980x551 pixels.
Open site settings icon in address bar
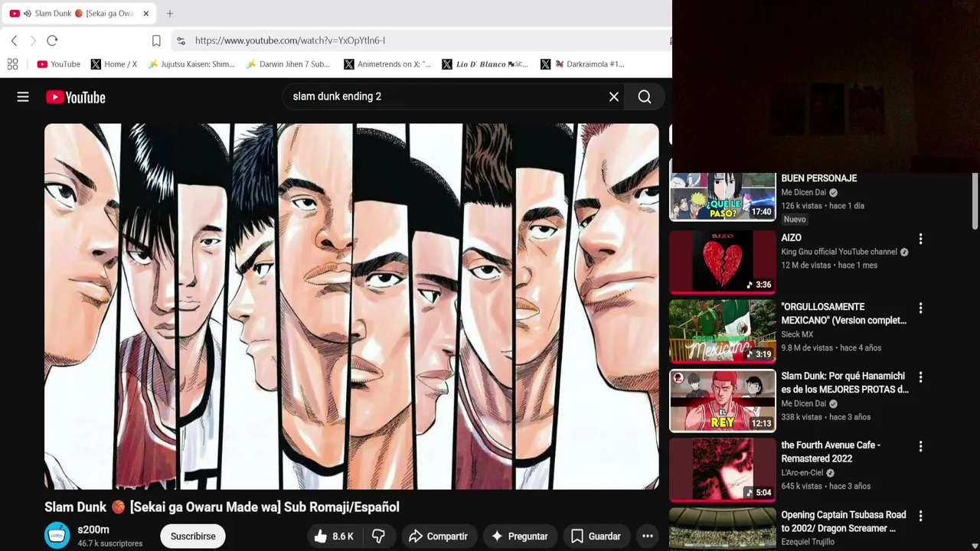click(181, 41)
